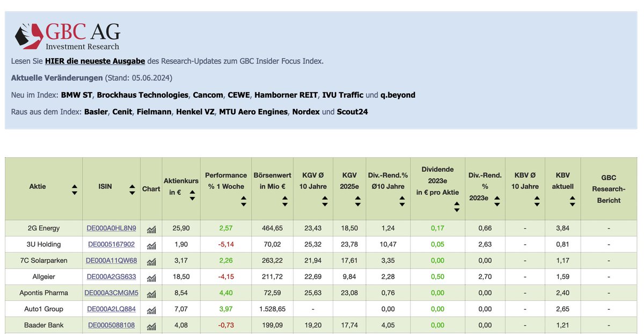Sort by KGV Ø 10 Jahre arrows

324,200
